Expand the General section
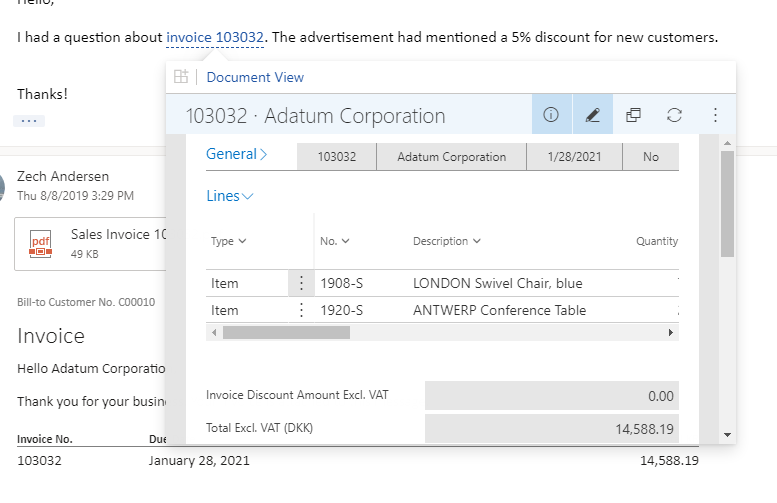 237,154
